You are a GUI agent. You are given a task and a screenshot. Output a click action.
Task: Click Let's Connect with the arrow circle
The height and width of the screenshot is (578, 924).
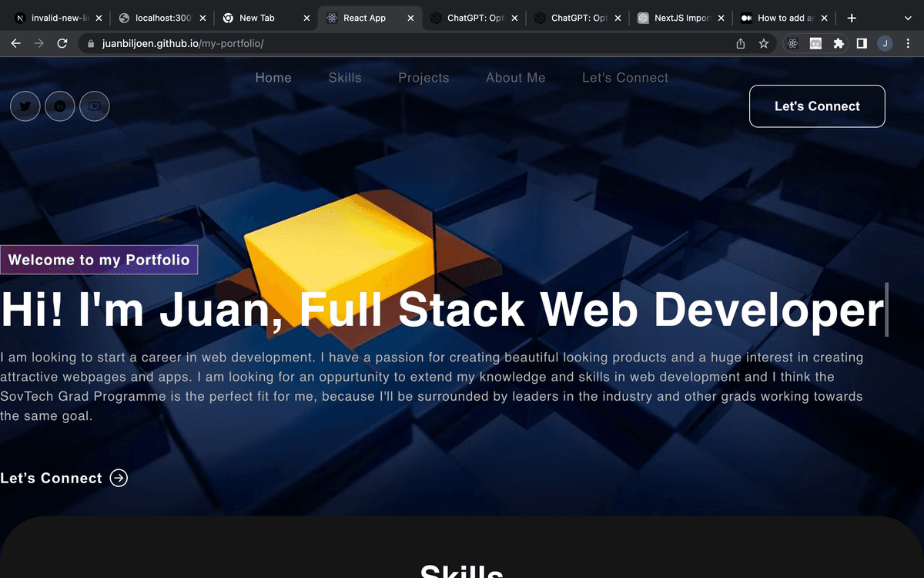point(64,479)
